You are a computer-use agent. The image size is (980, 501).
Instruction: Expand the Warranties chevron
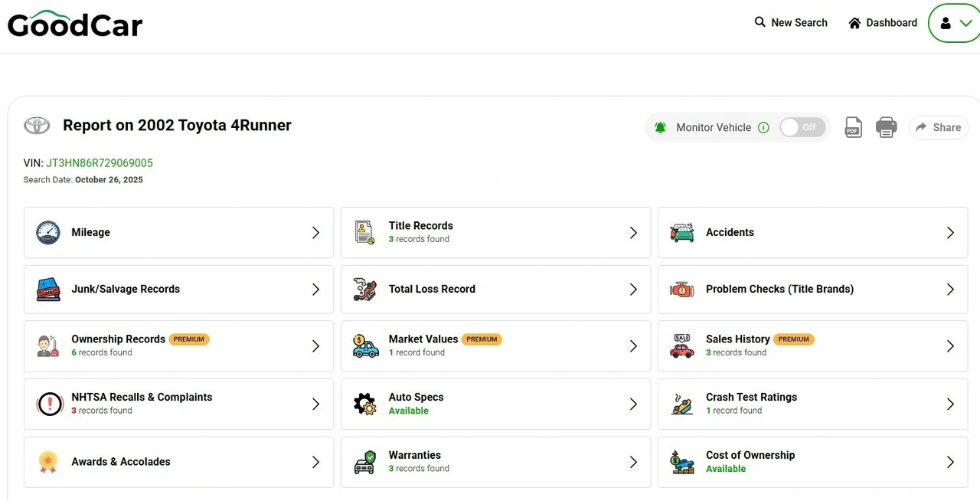point(633,462)
